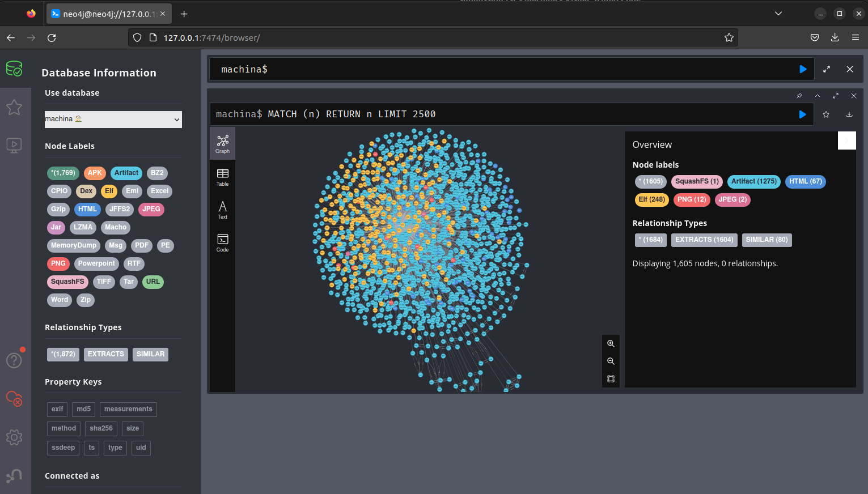Open the Neo4j Browser Guides icon
This screenshot has width=868, height=494.
(14, 146)
